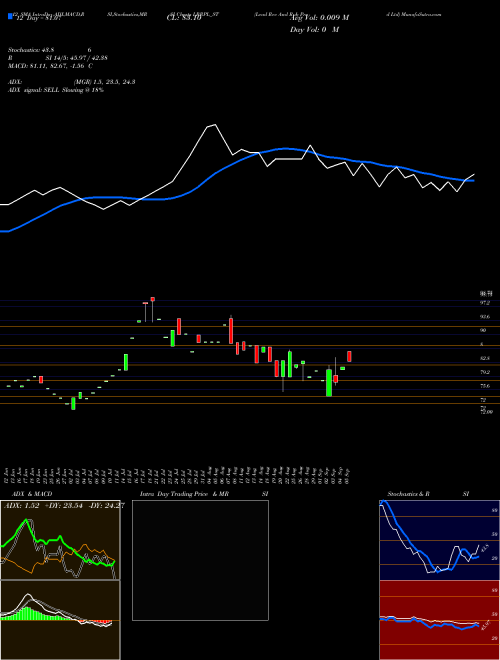Click the 97.2 price axis label
Viewport: 500px width, 660px height.
click(x=485, y=303)
